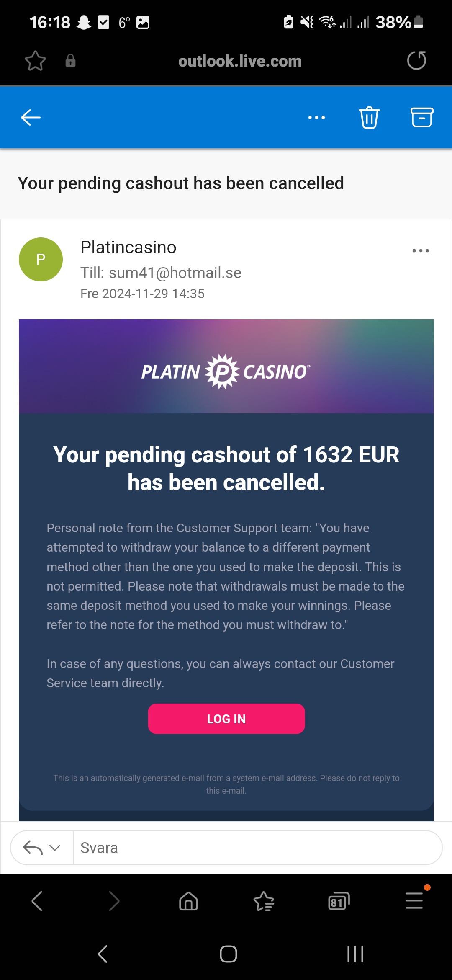Tap the recipient address sum41@hotmail.se
Image resolution: width=452 pixels, height=980 pixels.
pos(175,273)
